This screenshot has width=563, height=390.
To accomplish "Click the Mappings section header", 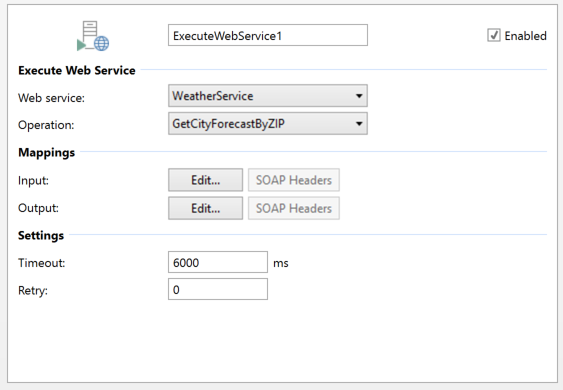I will click(x=47, y=152).
